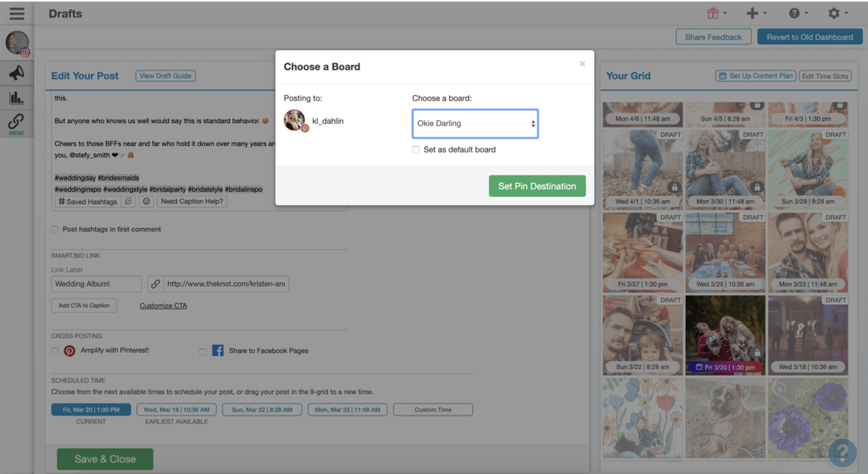868x474 pixels.
Task: Expand the gift icon dropdown
Action: (x=716, y=14)
